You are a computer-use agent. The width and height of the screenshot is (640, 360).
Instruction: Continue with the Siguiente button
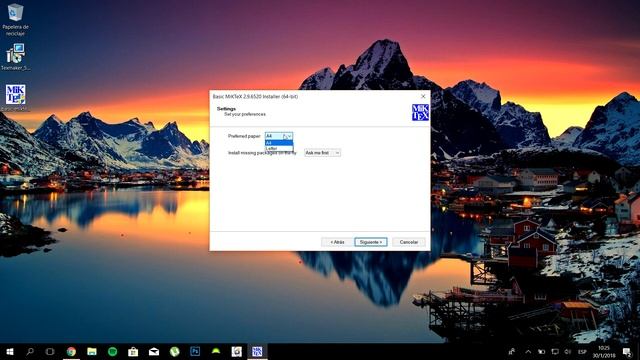click(x=371, y=242)
